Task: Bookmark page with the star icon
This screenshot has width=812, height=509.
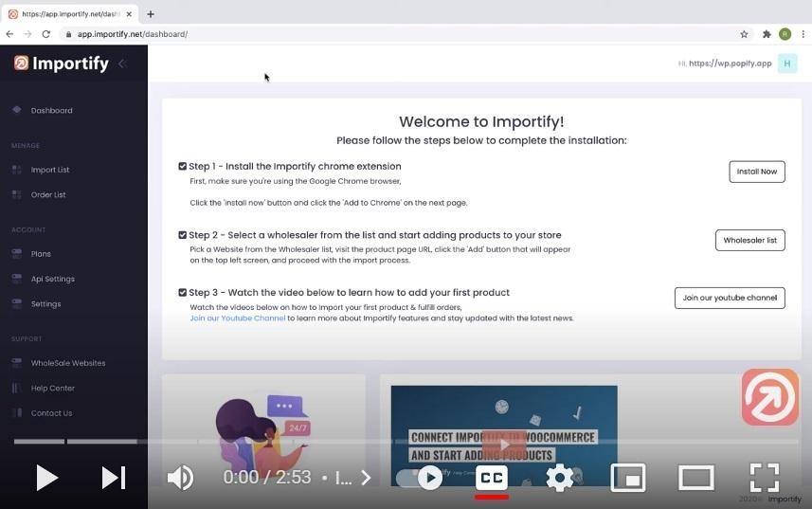Action: point(744,34)
